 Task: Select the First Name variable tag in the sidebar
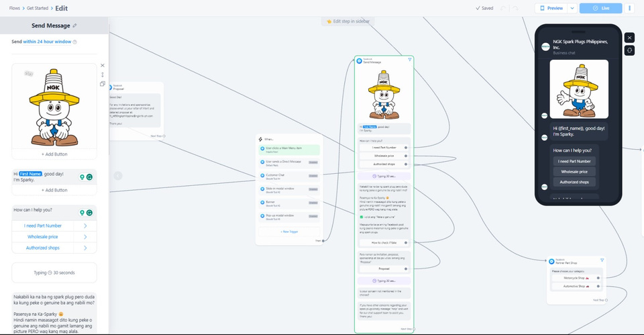pos(30,174)
